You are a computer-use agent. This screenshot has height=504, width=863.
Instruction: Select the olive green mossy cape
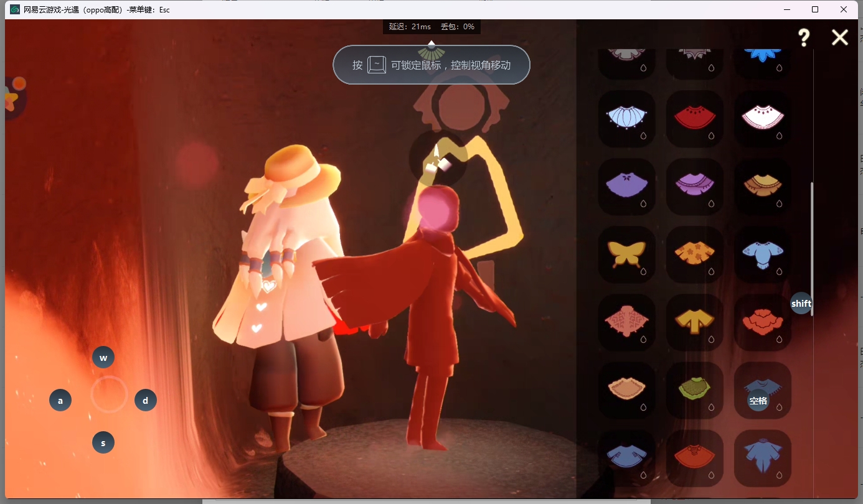point(695,390)
